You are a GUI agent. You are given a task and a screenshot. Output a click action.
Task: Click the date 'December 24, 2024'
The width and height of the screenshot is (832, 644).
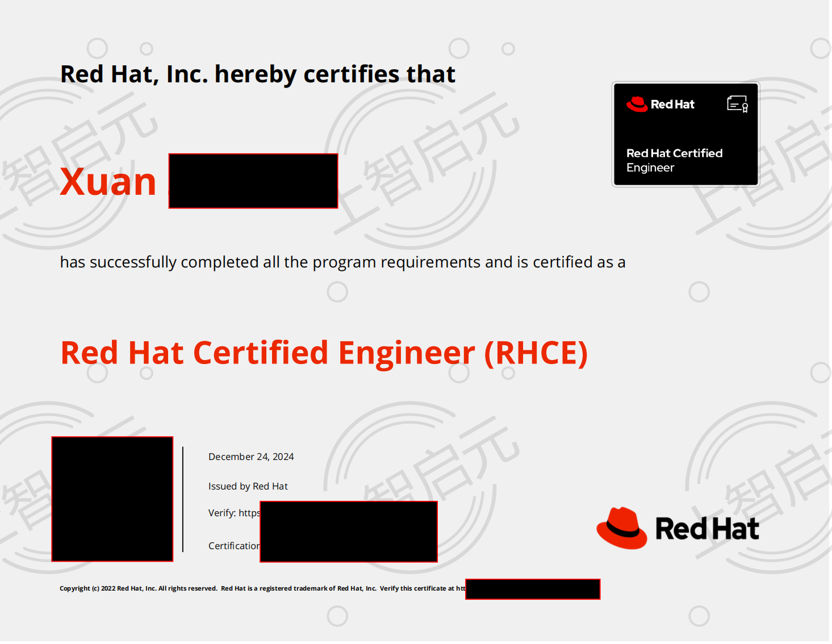click(x=251, y=457)
